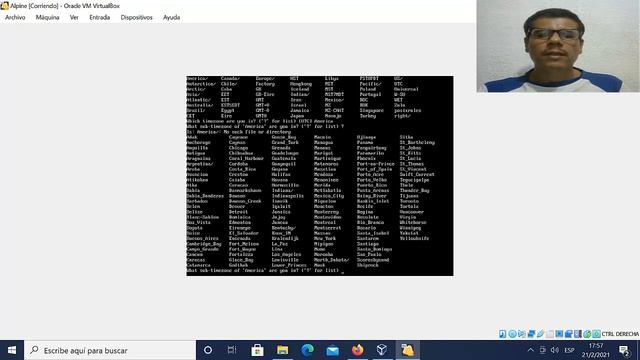The image size is (640, 360).
Task: Click the display settings status icon
Action: pos(559,334)
